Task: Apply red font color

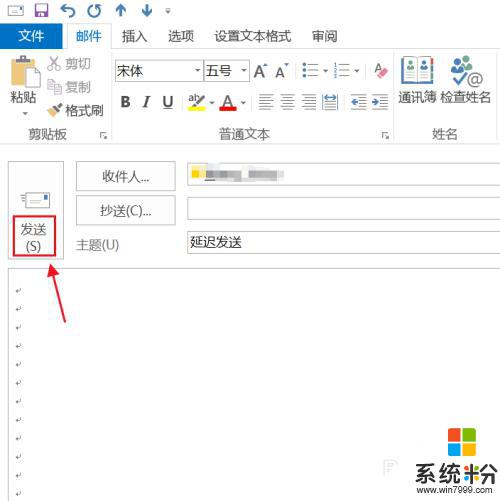Action: [x=228, y=102]
